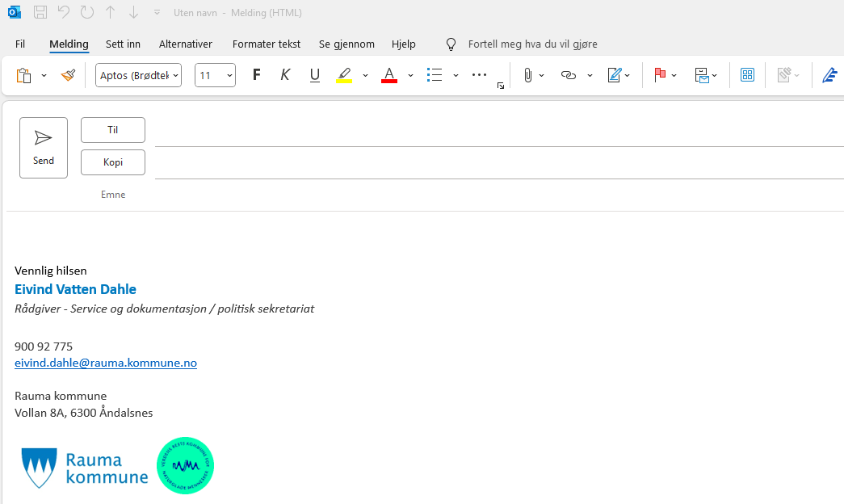
Task: Expand the font color dropdown arrow
Action: click(410, 75)
